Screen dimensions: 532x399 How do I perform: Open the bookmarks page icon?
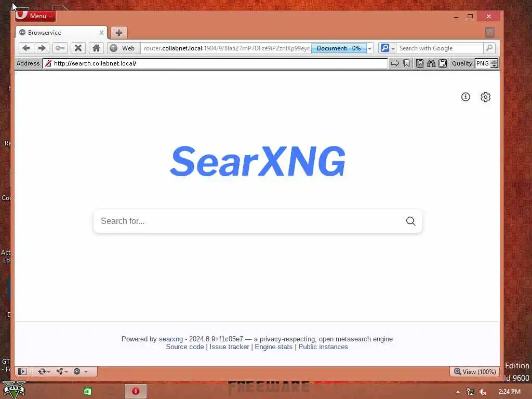pyautogui.click(x=420, y=63)
